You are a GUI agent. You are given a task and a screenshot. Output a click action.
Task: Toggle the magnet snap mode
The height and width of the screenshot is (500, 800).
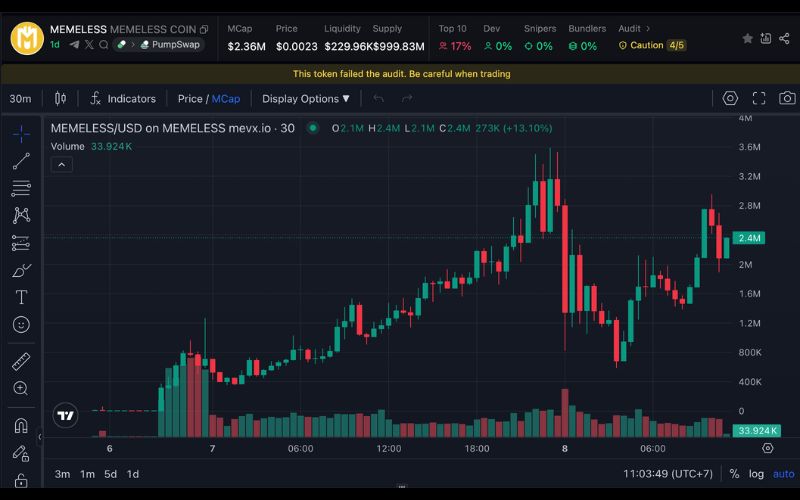pos(21,426)
